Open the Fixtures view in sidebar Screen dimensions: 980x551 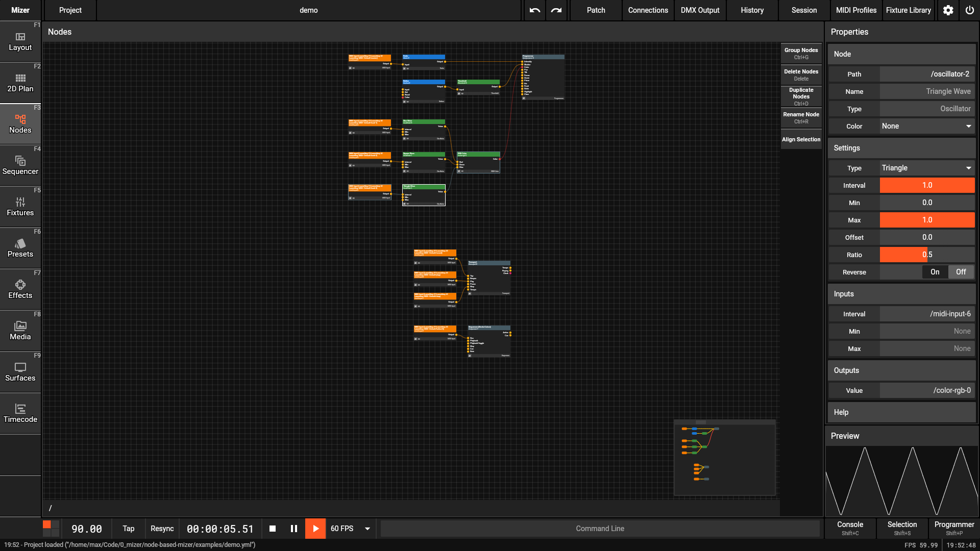click(x=20, y=207)
